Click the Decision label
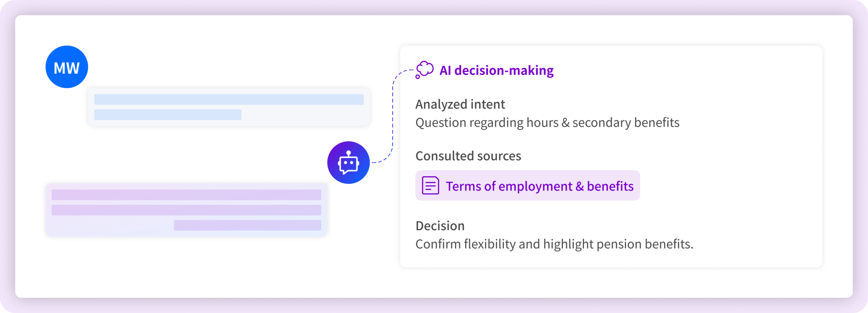 [x=440, y=226]
